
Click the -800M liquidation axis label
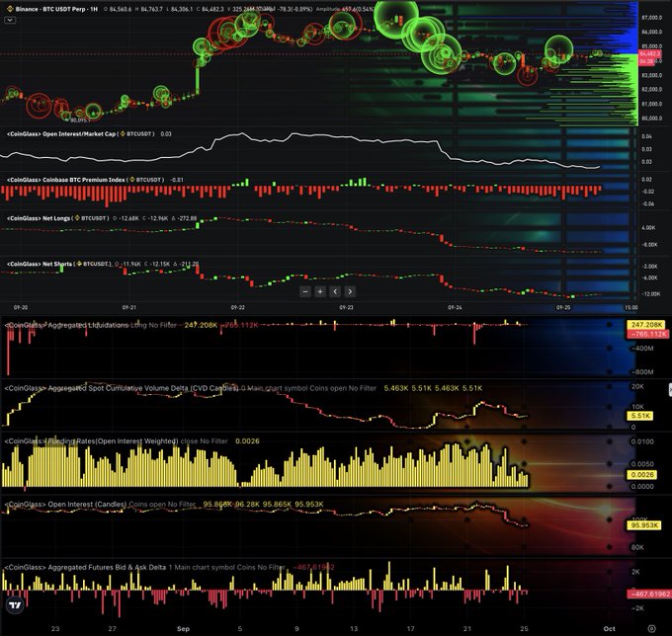tap(642, 371)
